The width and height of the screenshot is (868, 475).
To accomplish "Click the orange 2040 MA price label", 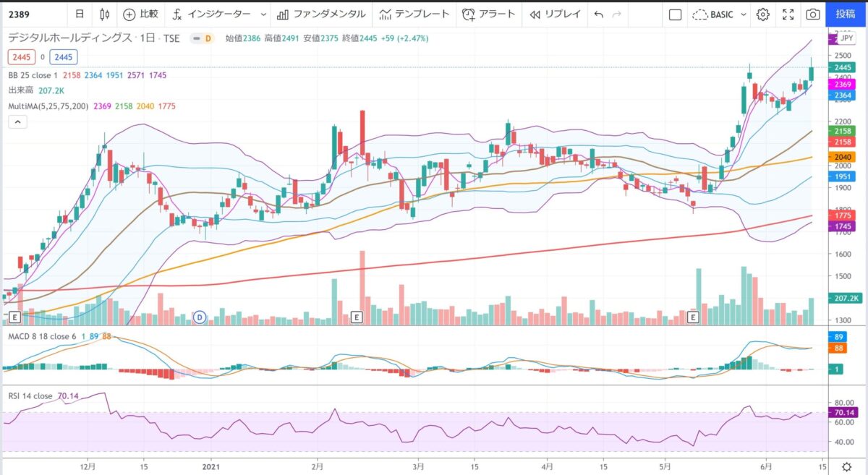I will tap(843, 157).
